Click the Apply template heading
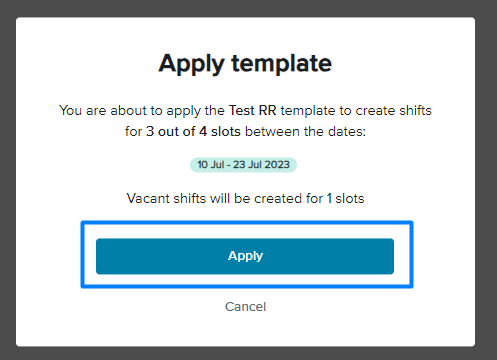 (x=245, y=63)
